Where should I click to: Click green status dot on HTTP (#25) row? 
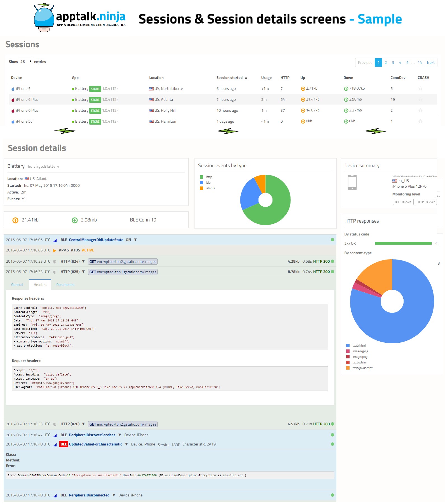[x=332, y=272]
